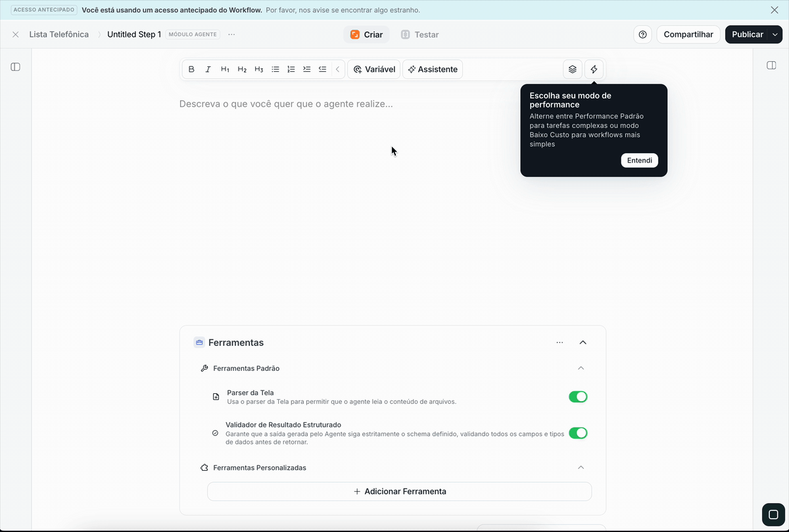The height and width of the screenshot is (532, 789).
Task: Dismiss the tooltip with Entendi
Action: click(639, 160)
